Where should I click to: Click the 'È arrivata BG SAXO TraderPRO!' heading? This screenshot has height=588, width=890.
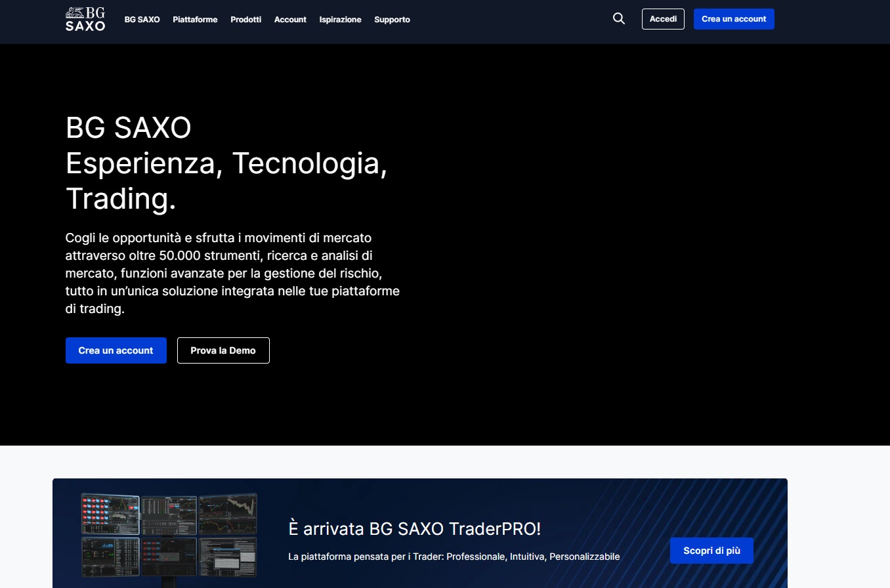click(415, 529)
